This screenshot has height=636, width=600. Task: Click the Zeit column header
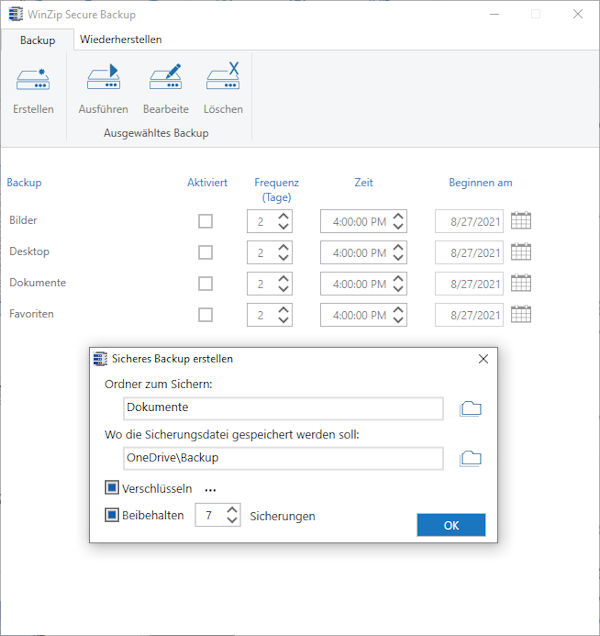coord(363,183)
